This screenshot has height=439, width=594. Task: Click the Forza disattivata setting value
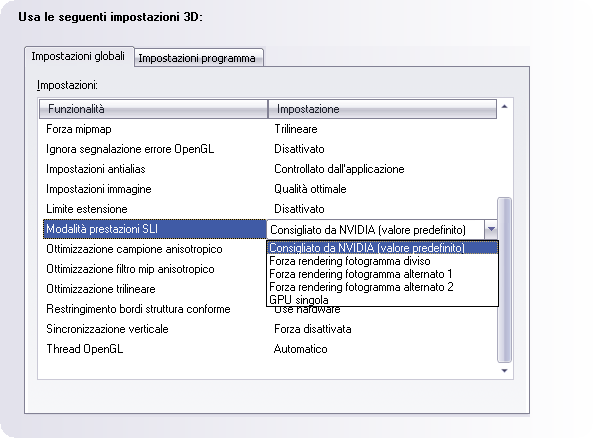pos(313,329)
